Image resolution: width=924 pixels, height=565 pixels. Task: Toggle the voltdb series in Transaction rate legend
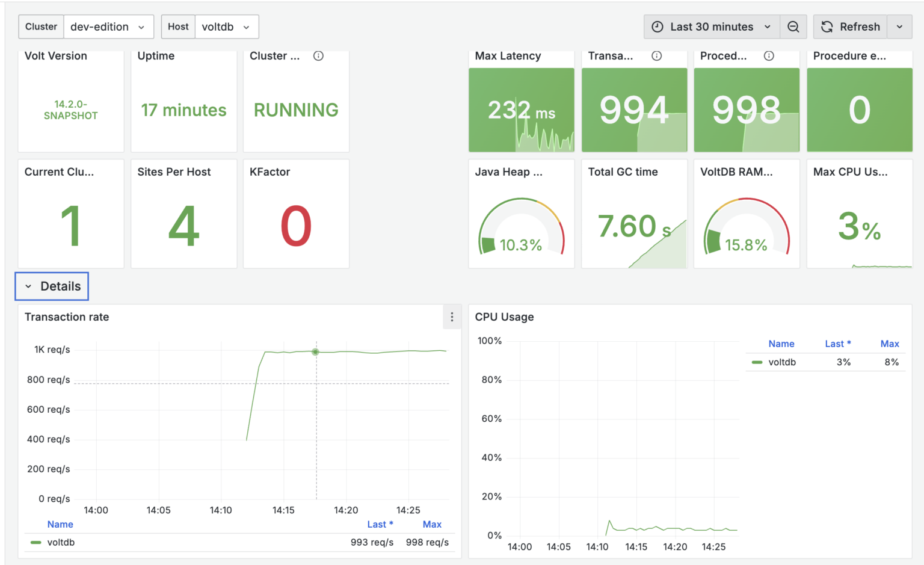pos(60,542)
